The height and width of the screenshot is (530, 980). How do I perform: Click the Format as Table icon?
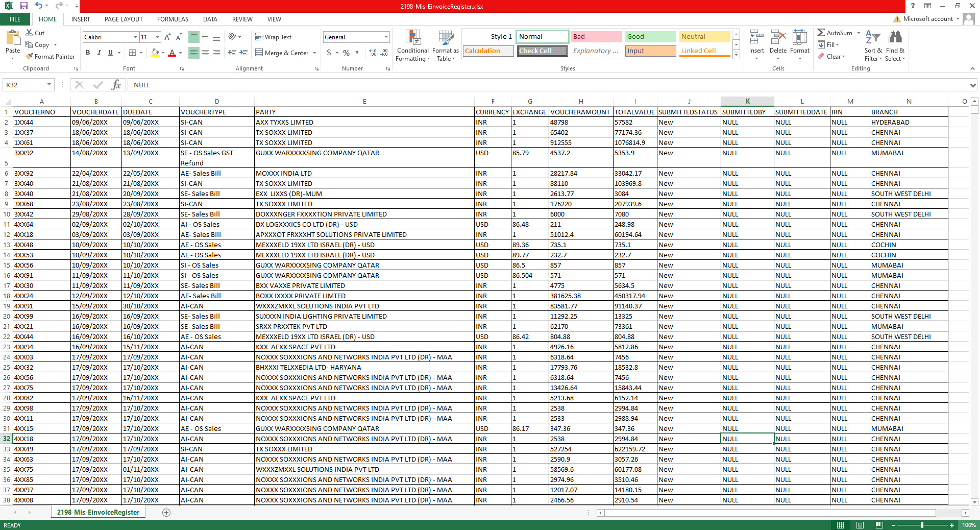coord(445,39)
